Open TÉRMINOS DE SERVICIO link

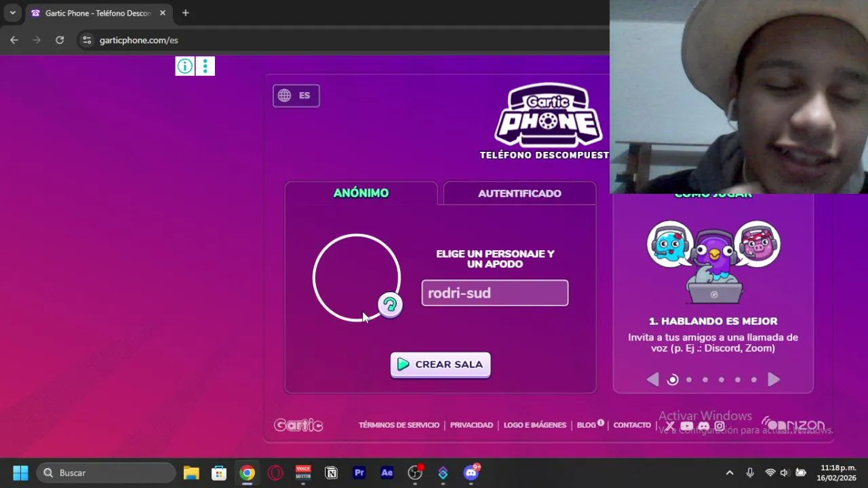click(x=399, y=425)
